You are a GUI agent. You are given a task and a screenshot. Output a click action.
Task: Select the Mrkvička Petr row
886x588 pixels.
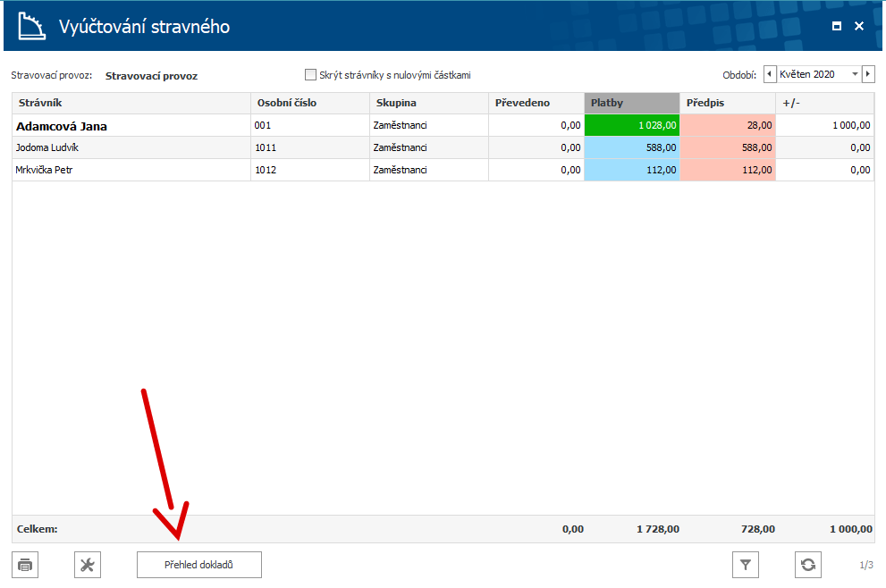(443, 170)
